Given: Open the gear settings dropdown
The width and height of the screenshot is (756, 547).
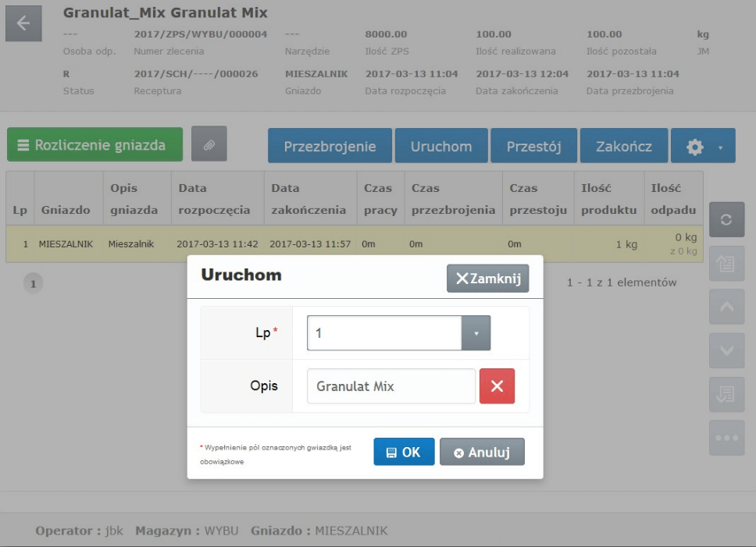Looking at the screenshot, I should [703, 146].
